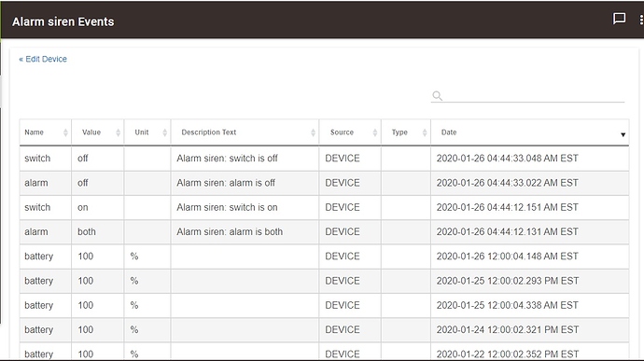
Task: Click date 2020-01-26 04:44:33.022 AM EST
Action: [507, 183]
